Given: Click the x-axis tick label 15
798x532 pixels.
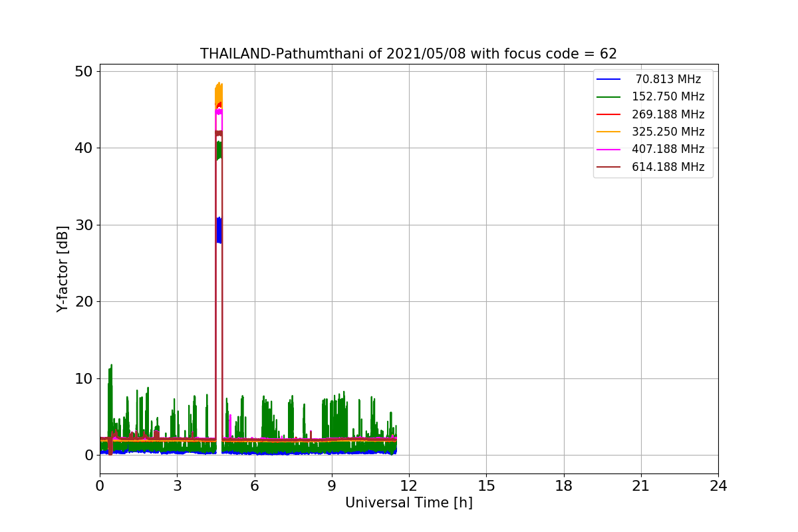Looking at the screenshot, I should [486, 486].
